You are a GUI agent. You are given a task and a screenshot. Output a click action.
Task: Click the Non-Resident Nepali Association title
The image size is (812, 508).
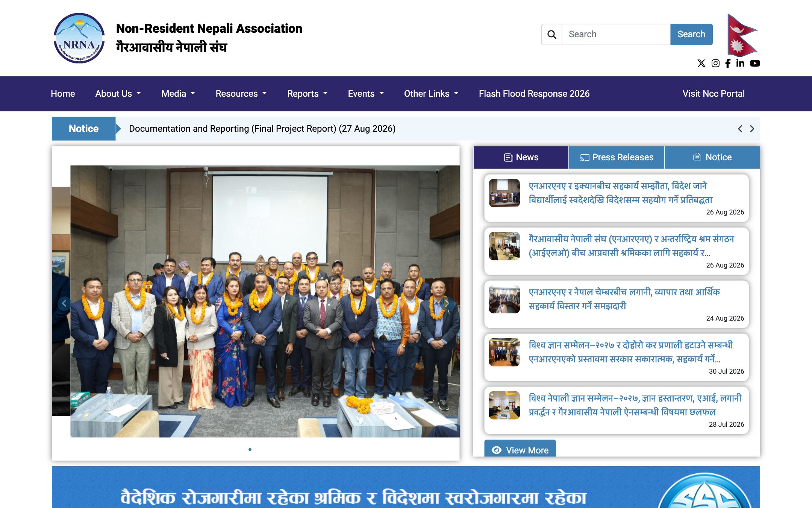[209, 29]
